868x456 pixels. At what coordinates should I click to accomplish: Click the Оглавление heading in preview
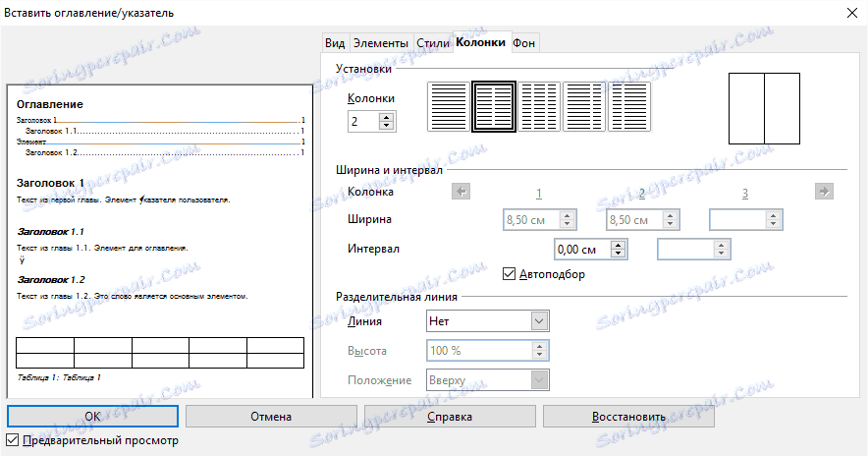50,104
